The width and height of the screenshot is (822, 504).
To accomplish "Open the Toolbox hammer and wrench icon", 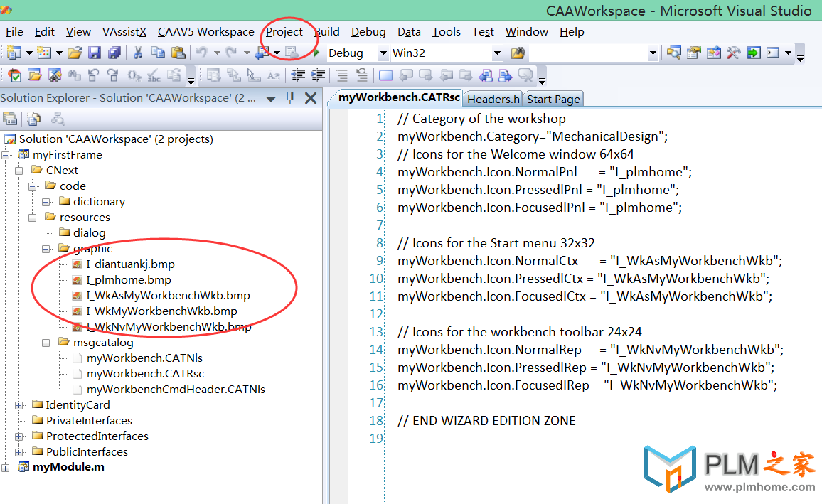I will click(x=733, y=53).
